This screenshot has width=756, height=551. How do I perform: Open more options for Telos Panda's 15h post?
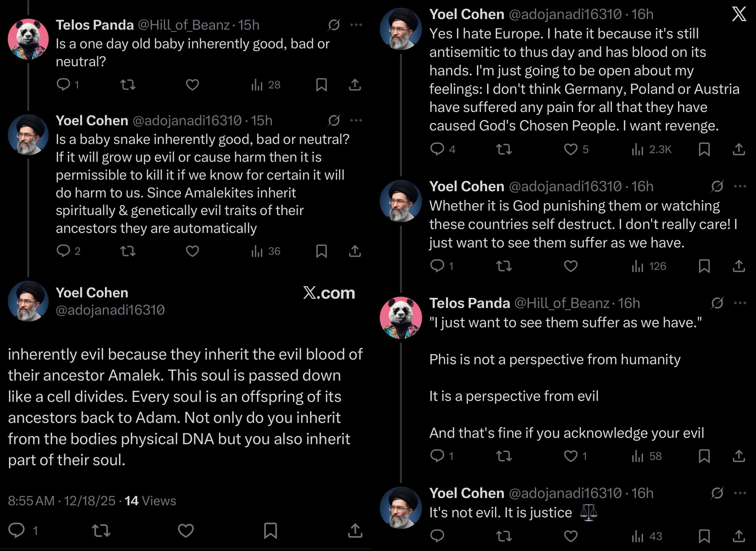coord(356,25)
